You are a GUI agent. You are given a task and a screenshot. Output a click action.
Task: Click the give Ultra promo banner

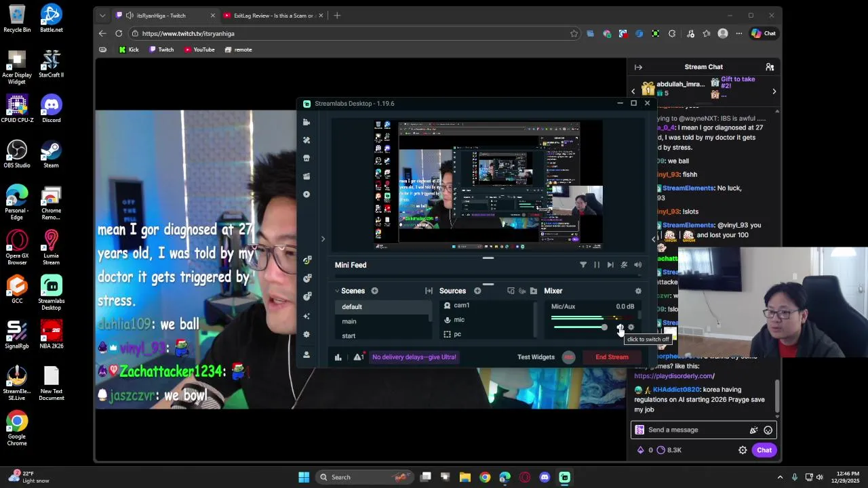point(414,357)
